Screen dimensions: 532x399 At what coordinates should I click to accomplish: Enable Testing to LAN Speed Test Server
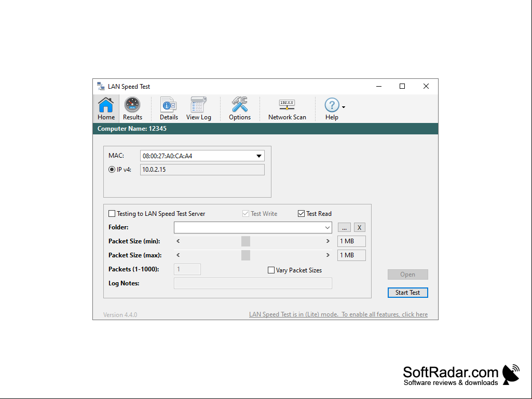112,213
